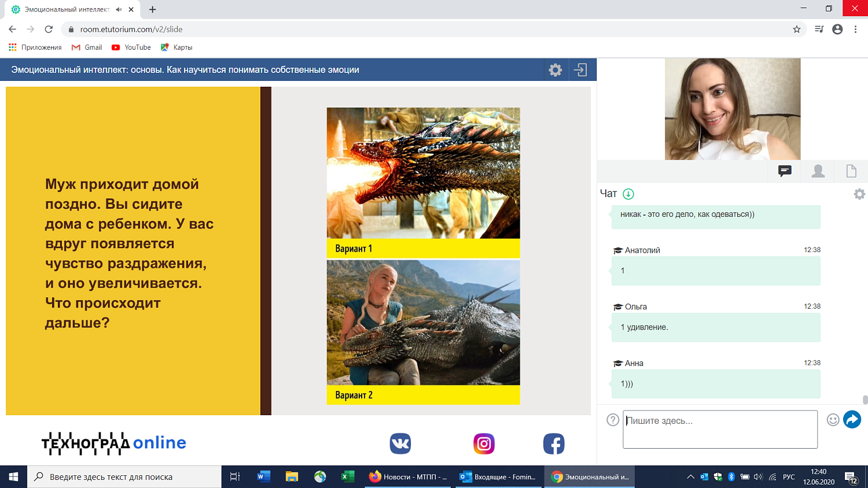Reload the current page
The width and height of the screenshot is (868, 488).
tap(49, 29)
